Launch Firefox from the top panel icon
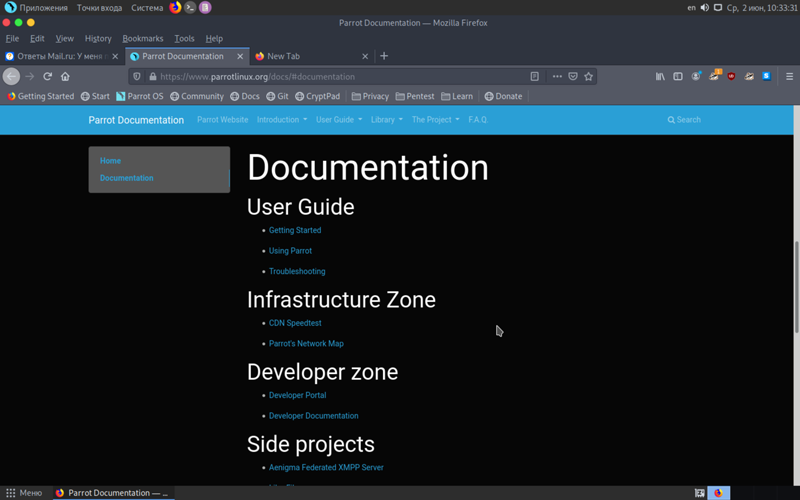800x500 pixels. tap(175, 7)
